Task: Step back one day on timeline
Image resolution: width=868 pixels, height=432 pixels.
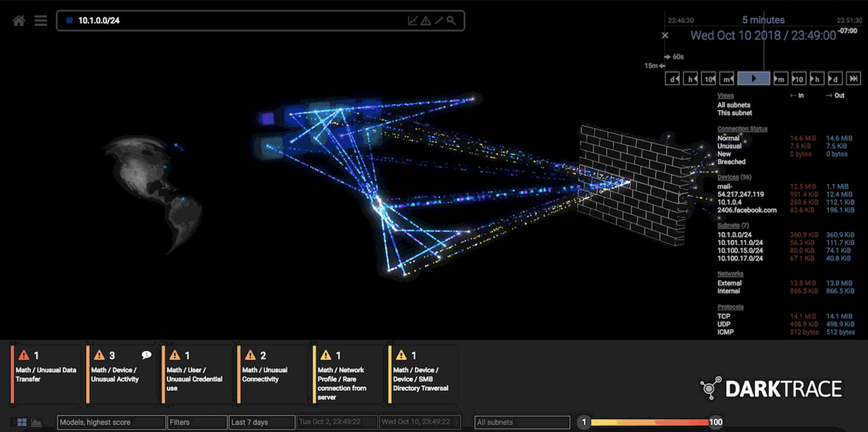Action: tap(672, 79)
